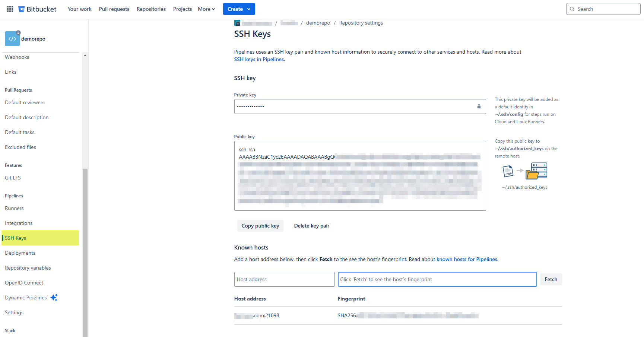Click the Private key field

pos(360,106)
